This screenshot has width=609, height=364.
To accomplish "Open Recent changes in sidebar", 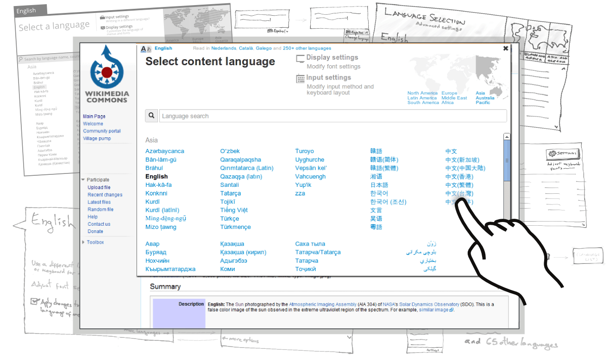I will (105, 195).
